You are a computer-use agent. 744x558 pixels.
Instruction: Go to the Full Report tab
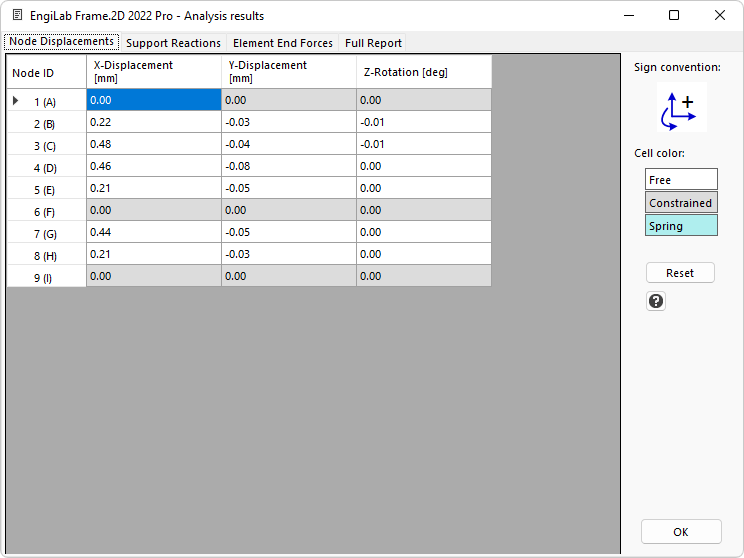(x=373, y=43)
